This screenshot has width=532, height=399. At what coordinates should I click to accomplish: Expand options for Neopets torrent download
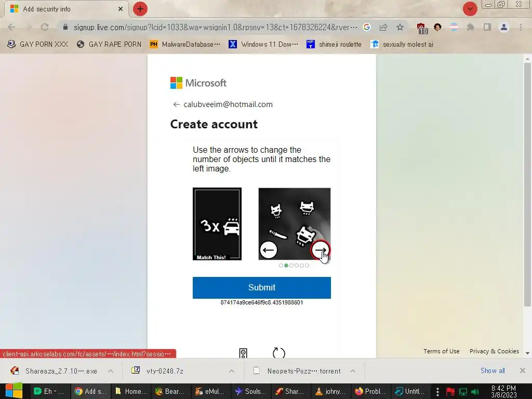pos(353,371)
